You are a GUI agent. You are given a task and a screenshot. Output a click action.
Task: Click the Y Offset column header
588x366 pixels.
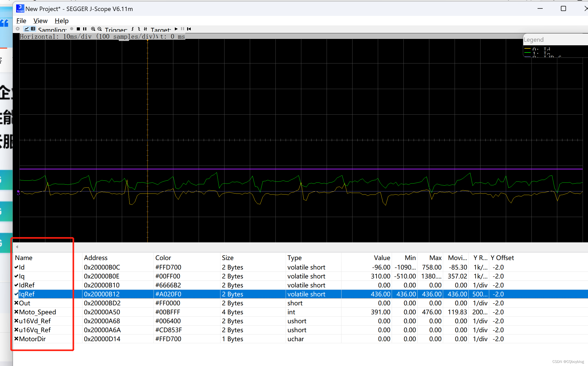tap(502, 258)
